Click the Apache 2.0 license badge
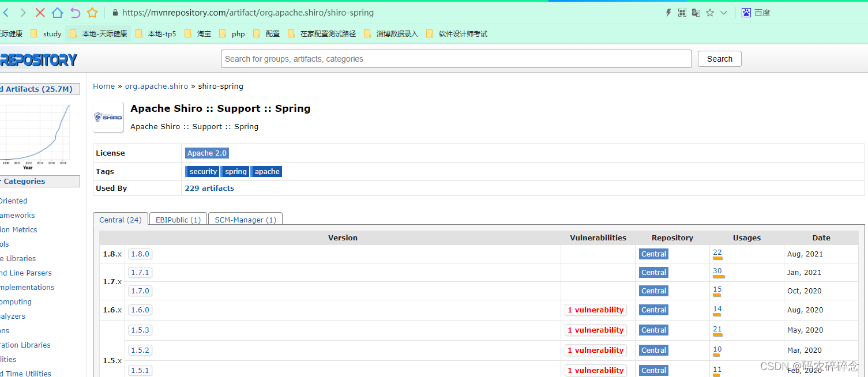This screenshot has height=377, width=868. [207, 153]
